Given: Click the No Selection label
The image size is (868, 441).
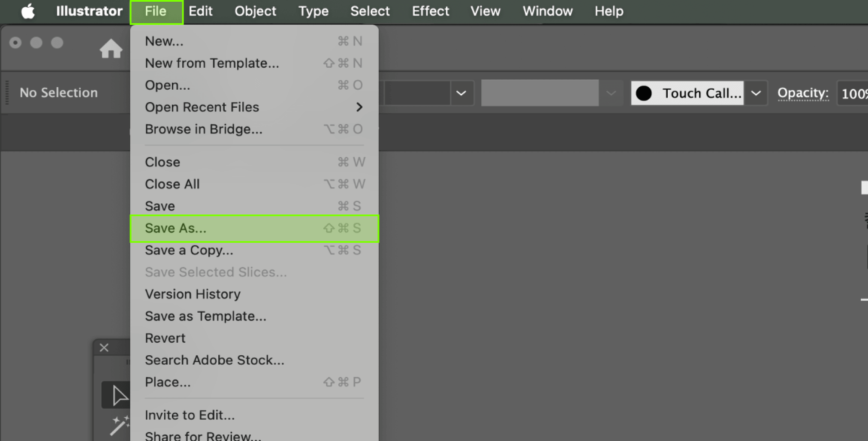Looking at the screenshot, I should [x=59, y=93].
